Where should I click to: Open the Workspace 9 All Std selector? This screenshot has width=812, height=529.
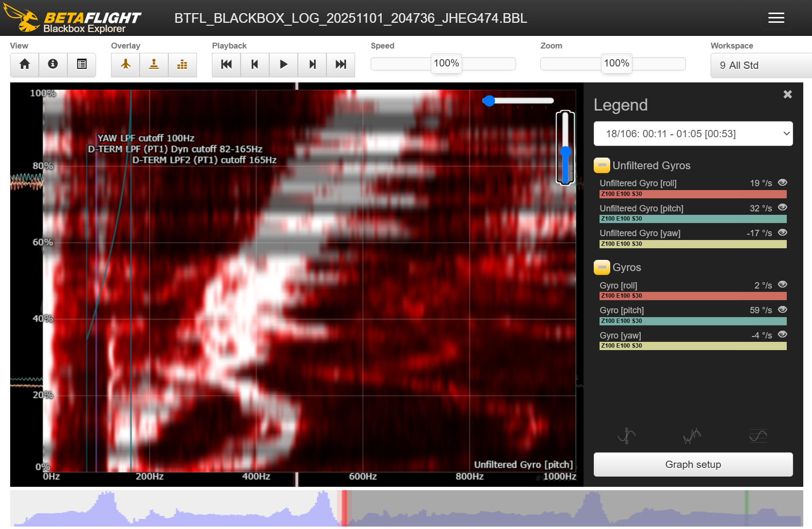(760, 65)
